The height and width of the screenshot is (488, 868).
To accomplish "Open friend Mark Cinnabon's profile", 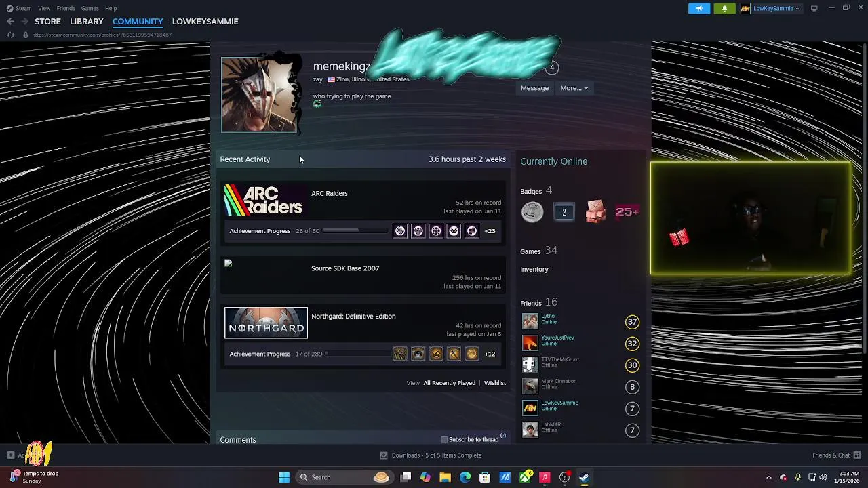I will coord(559,381).
